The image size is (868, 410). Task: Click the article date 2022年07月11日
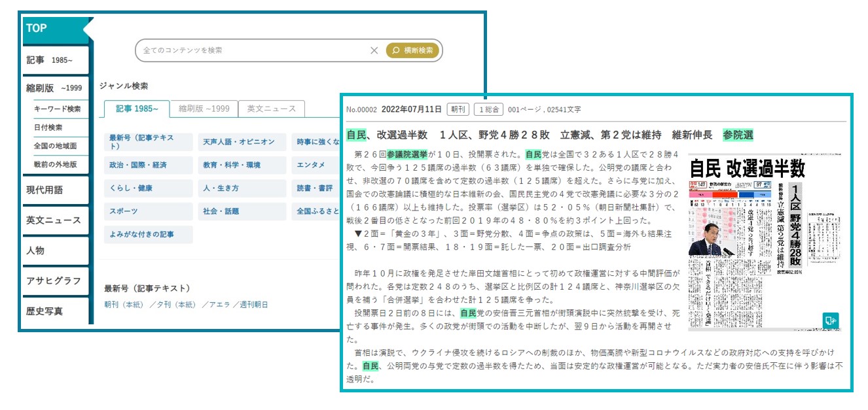412,109
